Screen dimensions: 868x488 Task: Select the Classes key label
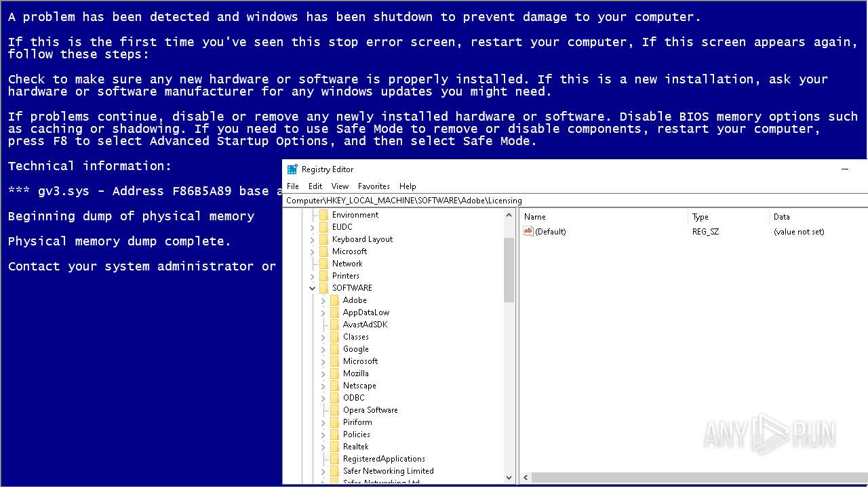pyautogui.click(x=355, y=337)
